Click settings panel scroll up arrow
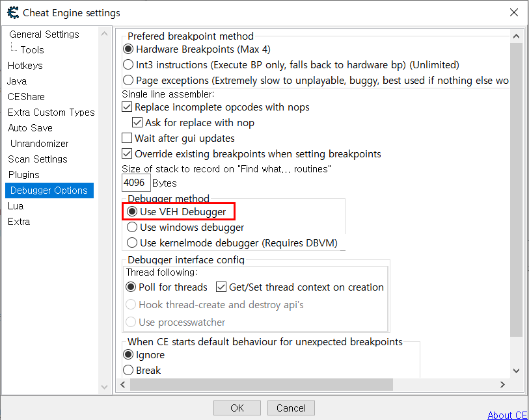The height and width of the screenshot is (420, 529). [x=516, y=36]
